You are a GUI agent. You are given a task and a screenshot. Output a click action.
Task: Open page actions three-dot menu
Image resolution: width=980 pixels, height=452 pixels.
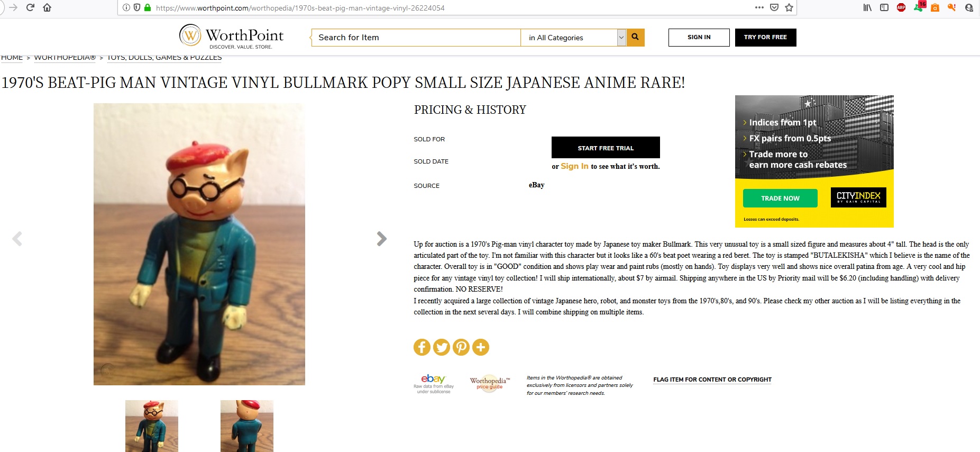tap(759, 7)
